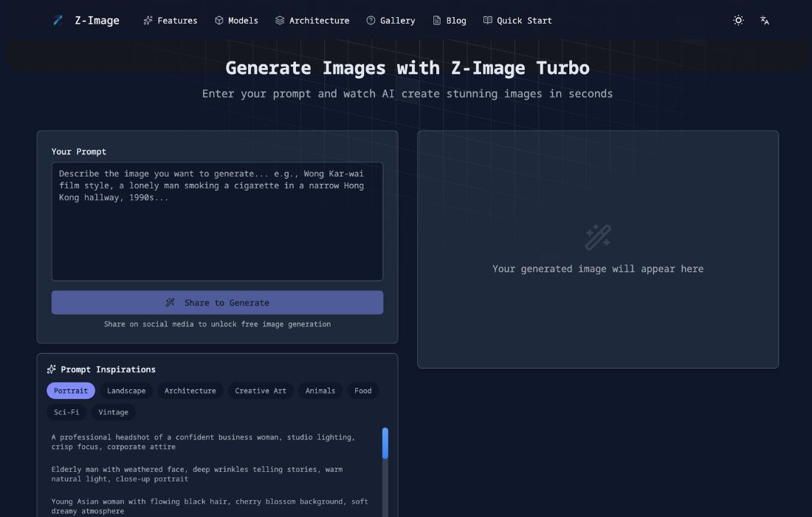This screenshot has height=517, width=812.
Task: Open the Quick Start guide
Action: coord(517,21)
